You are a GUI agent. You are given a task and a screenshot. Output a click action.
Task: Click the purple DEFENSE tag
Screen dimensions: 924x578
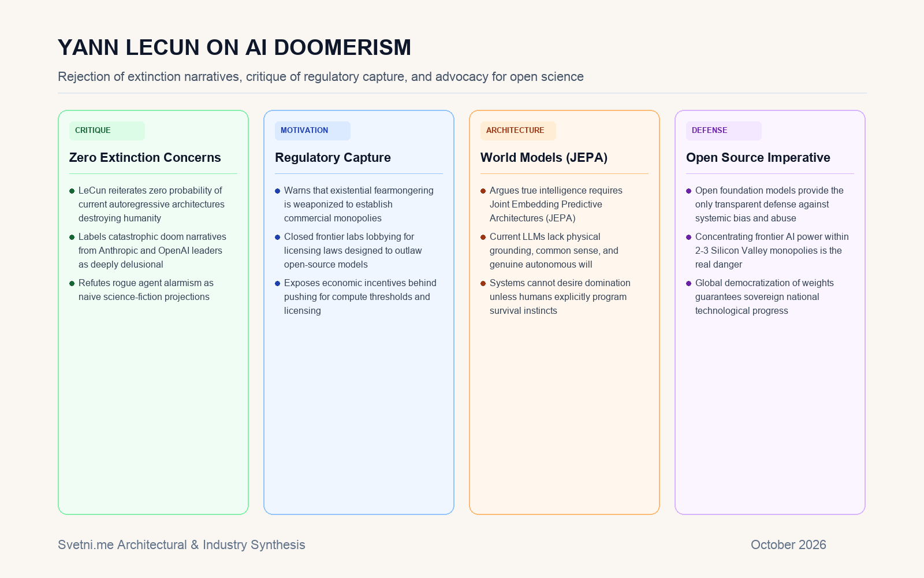[724, 131]
